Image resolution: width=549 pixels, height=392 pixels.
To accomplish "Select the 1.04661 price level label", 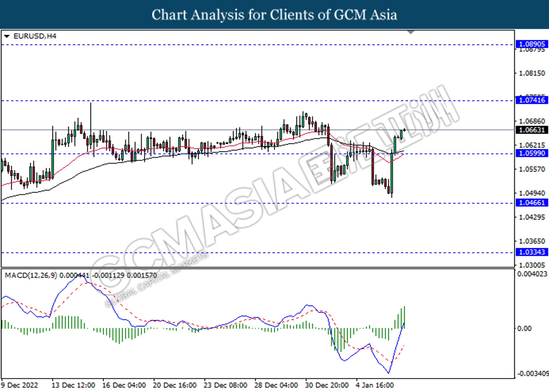I will click(x=532, y=203).
